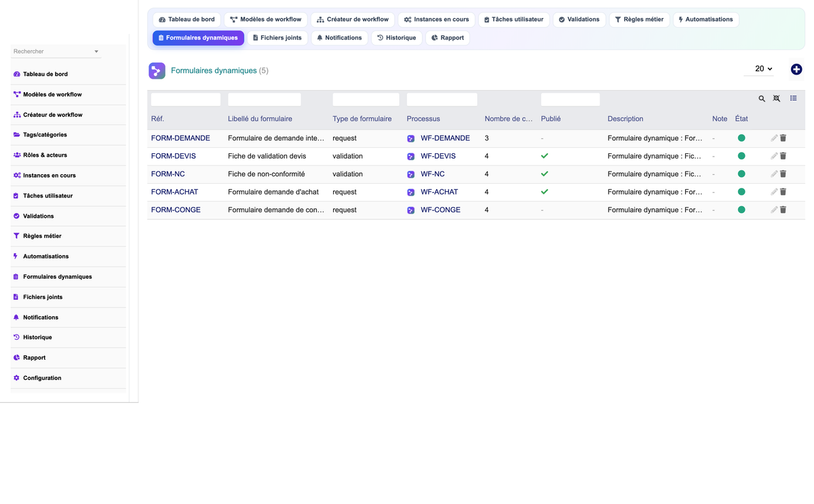Click the Libellé du formulaire filter field
This screenshot has width=814, height=504.
(x=265, y=100)
